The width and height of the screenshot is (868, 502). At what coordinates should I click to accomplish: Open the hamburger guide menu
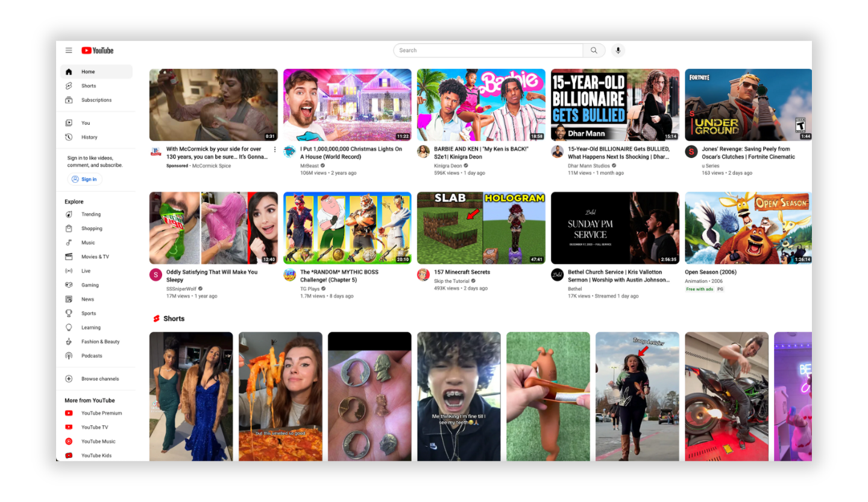point(69,51)
